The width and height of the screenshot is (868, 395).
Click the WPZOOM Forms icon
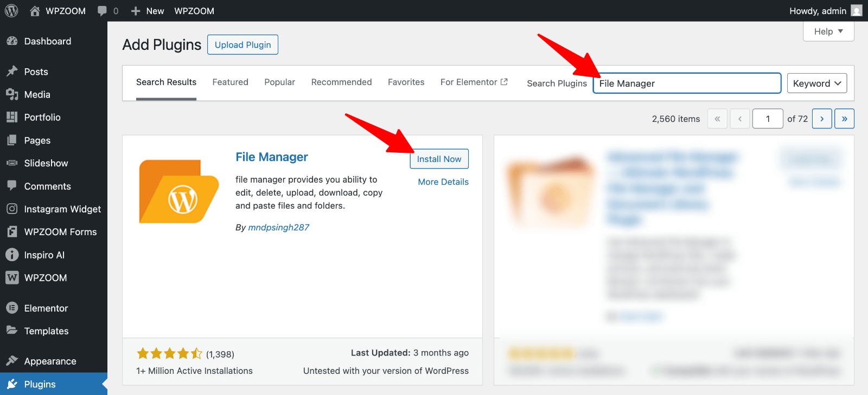12,232
